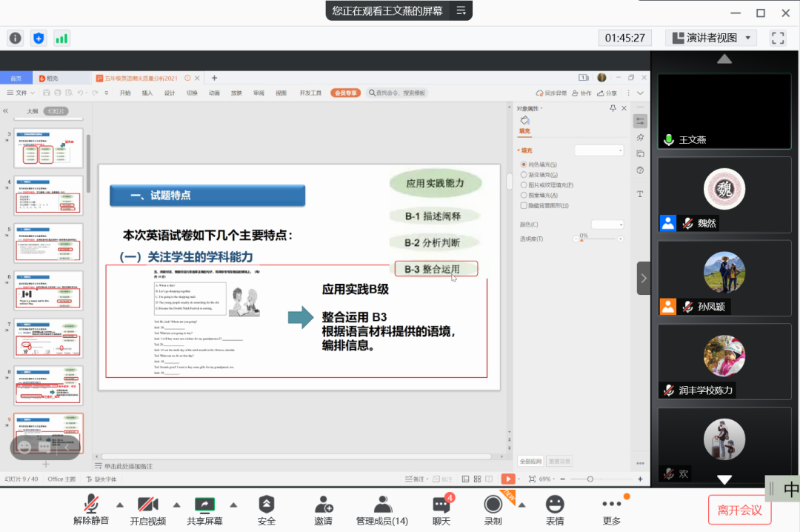Switch sidebar to 大纲 outline view

pyautogui.click(x=32, y=111)
